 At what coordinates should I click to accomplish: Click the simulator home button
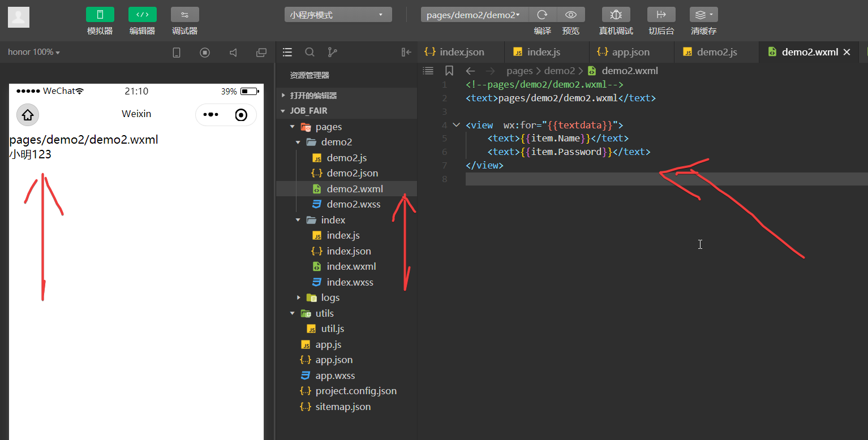[x=28, y=115]
